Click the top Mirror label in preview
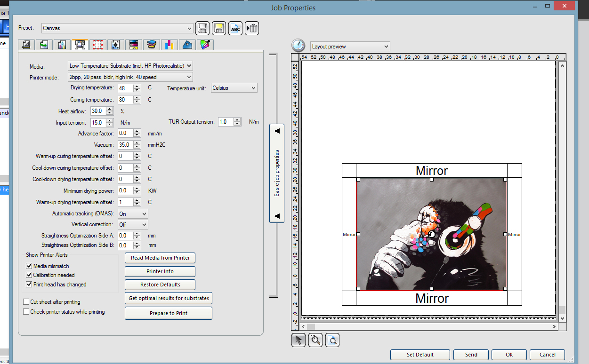 432,171
